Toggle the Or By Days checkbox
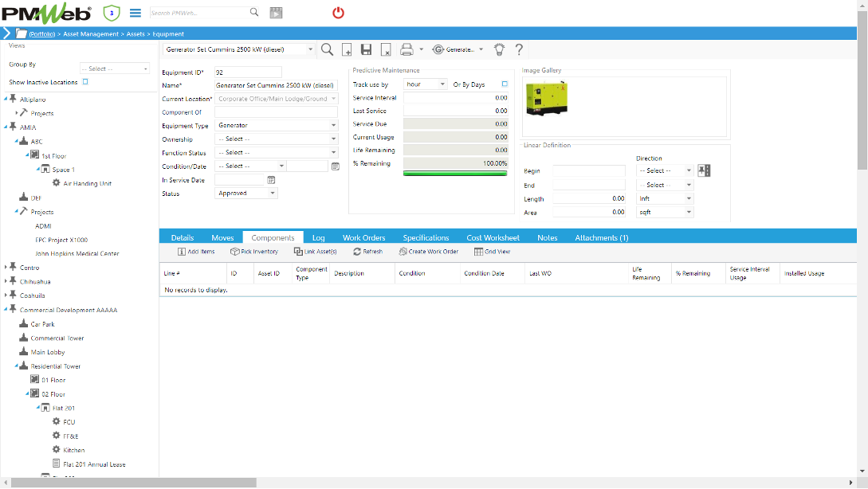The width and height of the screenshot is (868, 489). (x=505, y=84)
